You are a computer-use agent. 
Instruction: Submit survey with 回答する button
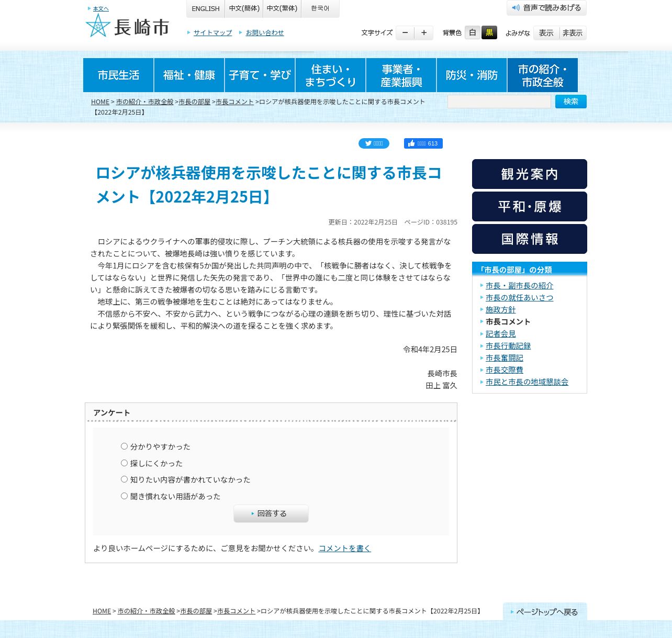point(271,513)
